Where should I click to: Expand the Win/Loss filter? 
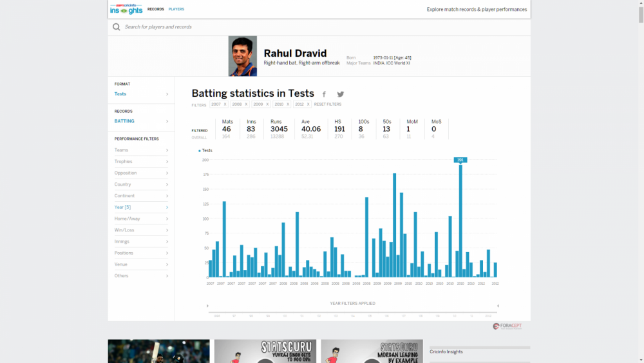coord(141,230)
